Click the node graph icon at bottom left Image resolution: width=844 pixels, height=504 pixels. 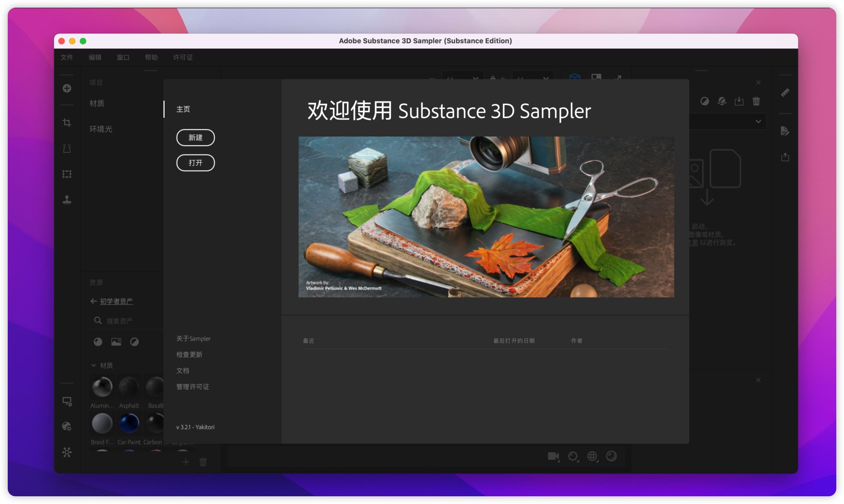(67, 452)
